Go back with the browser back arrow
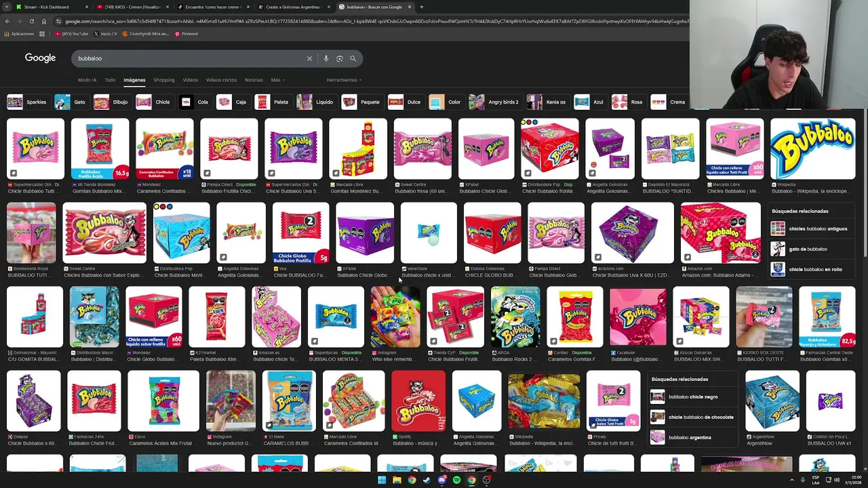868x488 pixels. [x=7, y=21]
